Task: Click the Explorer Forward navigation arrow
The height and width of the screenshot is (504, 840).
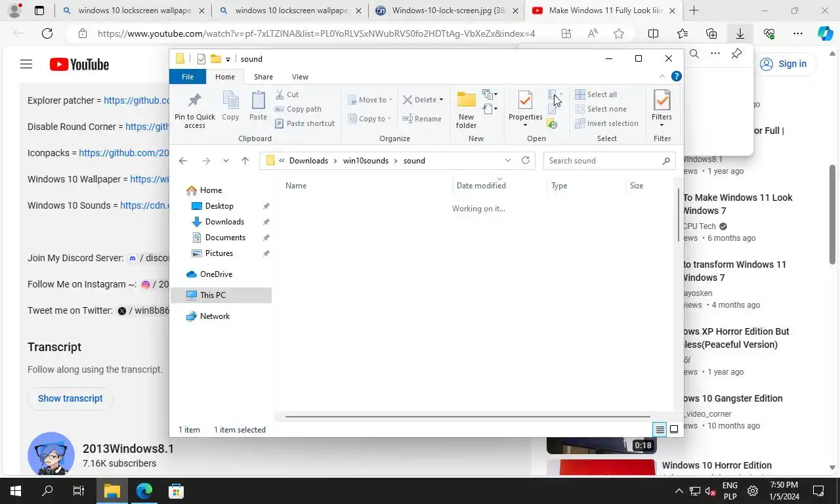Action: click(206, 161)
